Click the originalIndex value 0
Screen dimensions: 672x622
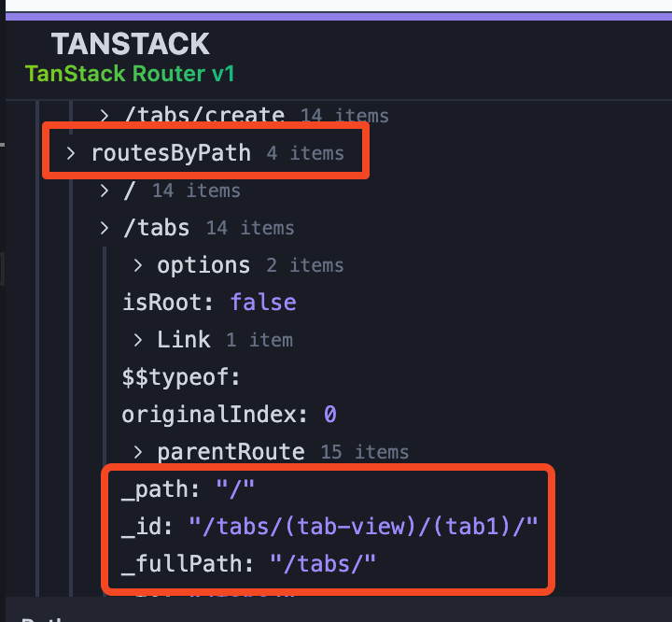[x=330, y=415]
